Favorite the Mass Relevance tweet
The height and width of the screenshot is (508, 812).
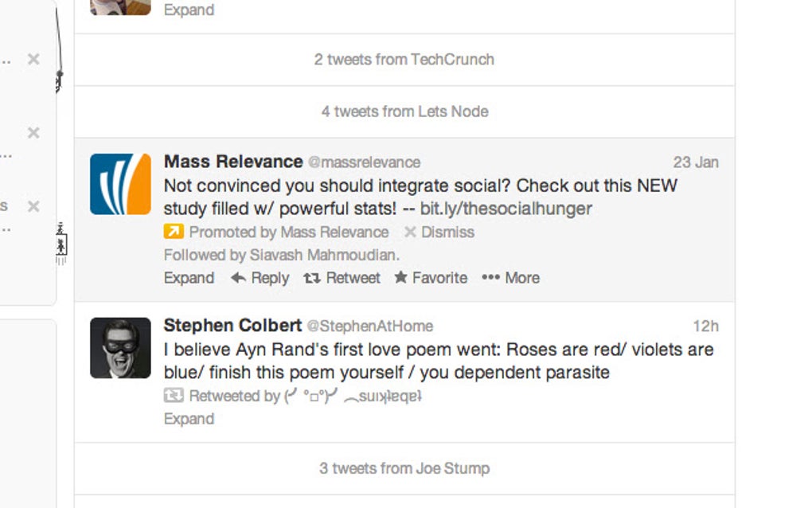coord(431,278)
